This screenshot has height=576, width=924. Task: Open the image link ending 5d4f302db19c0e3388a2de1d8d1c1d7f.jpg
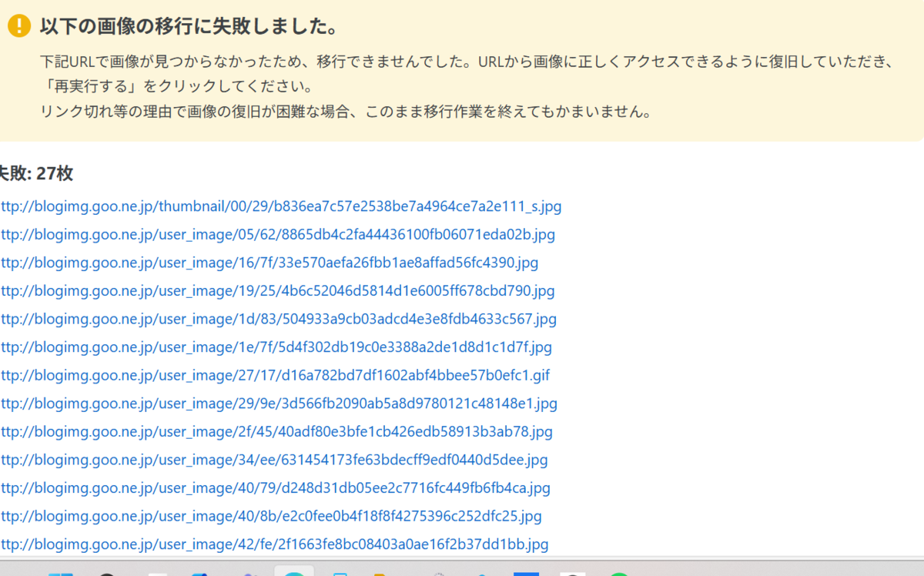point(276,347)
